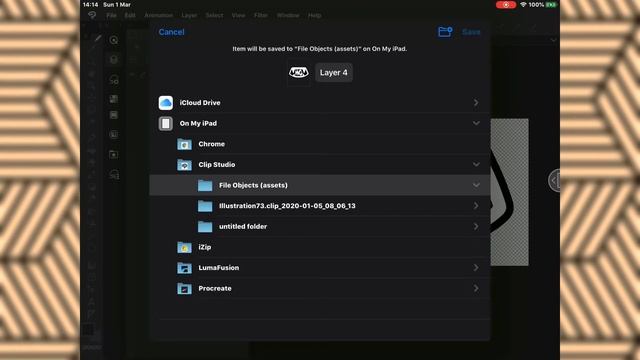
Task: Open the File menu in Clip Studio
Action: (111, 16)
